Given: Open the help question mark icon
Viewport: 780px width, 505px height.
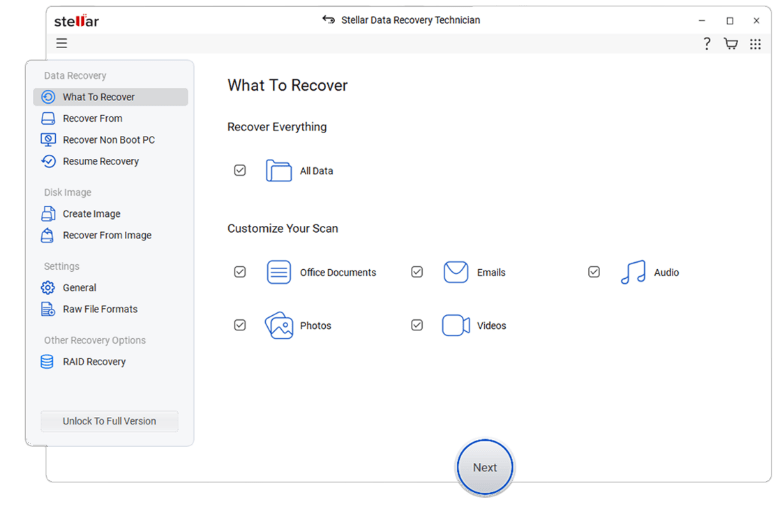Looking at the screenshot, I should click(706, 44).
